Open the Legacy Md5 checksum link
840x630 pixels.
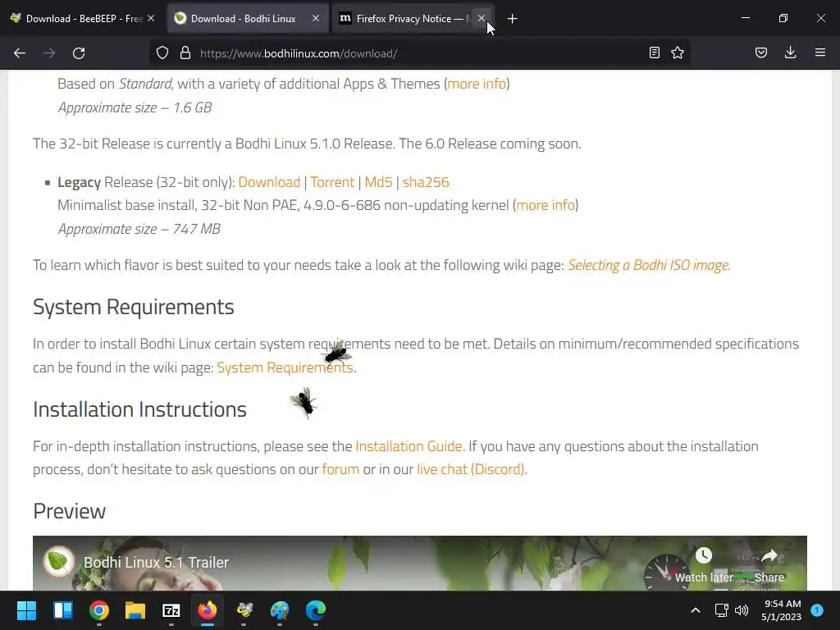coord(378,182)
